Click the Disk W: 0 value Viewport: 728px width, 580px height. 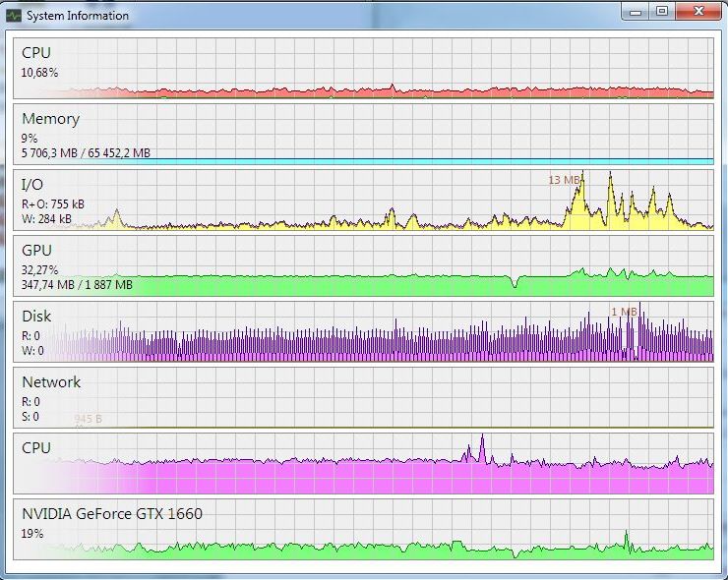click(x=32, y=350)
